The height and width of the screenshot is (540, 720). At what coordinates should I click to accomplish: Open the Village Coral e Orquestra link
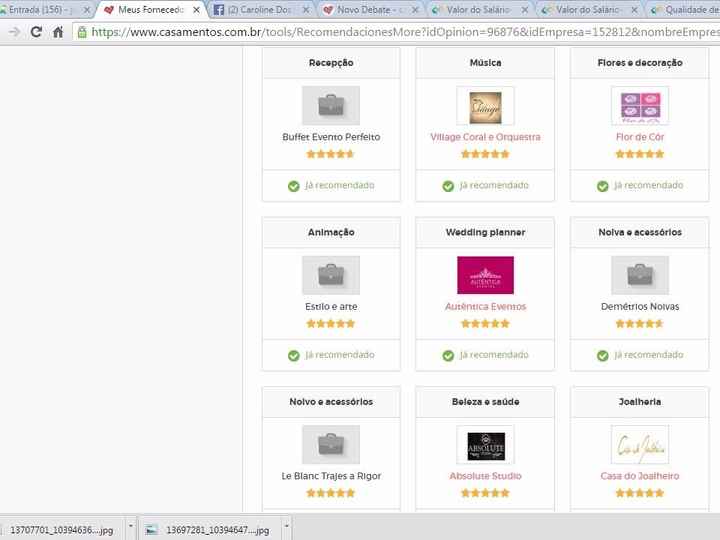[x=485, y=137]
